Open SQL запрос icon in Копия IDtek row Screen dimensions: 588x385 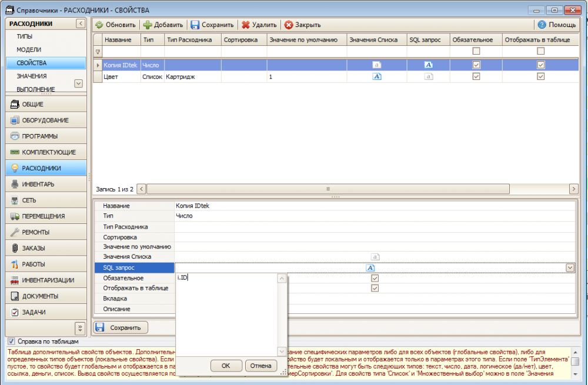[429, 65]
